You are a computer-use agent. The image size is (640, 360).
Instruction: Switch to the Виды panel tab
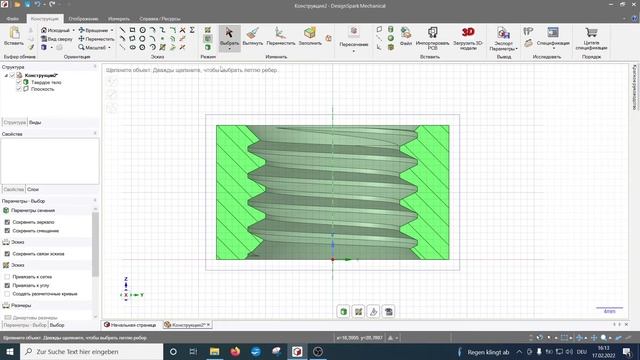point(35,122)
